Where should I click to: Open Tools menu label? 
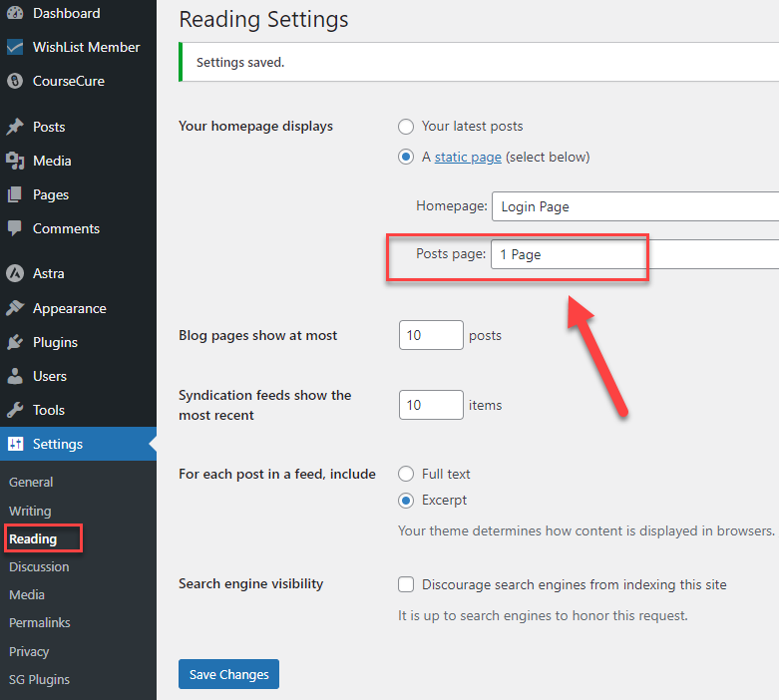49,410
